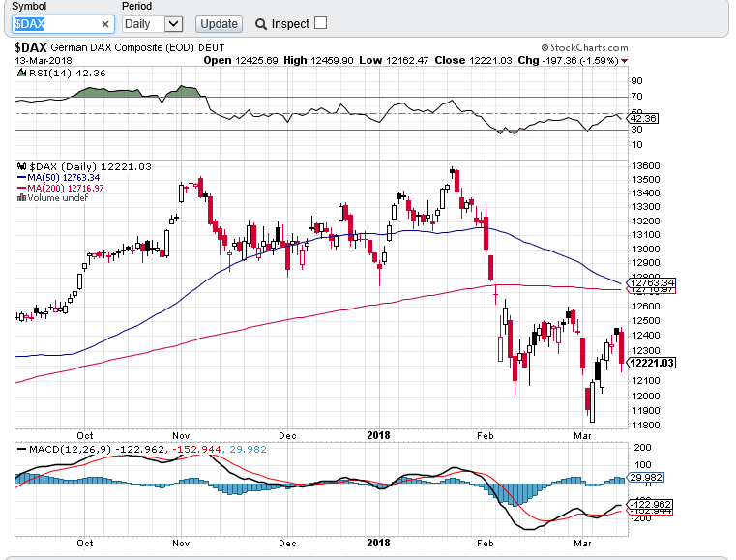The height and width of the screenshot is (560, 736).
Task: Click the Low 12162.47 value
Action: 394,61
